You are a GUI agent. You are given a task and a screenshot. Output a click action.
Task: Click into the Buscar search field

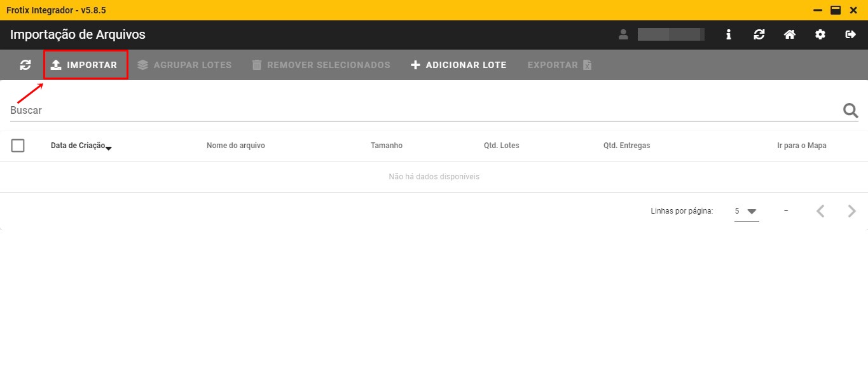tap(420, 111)
